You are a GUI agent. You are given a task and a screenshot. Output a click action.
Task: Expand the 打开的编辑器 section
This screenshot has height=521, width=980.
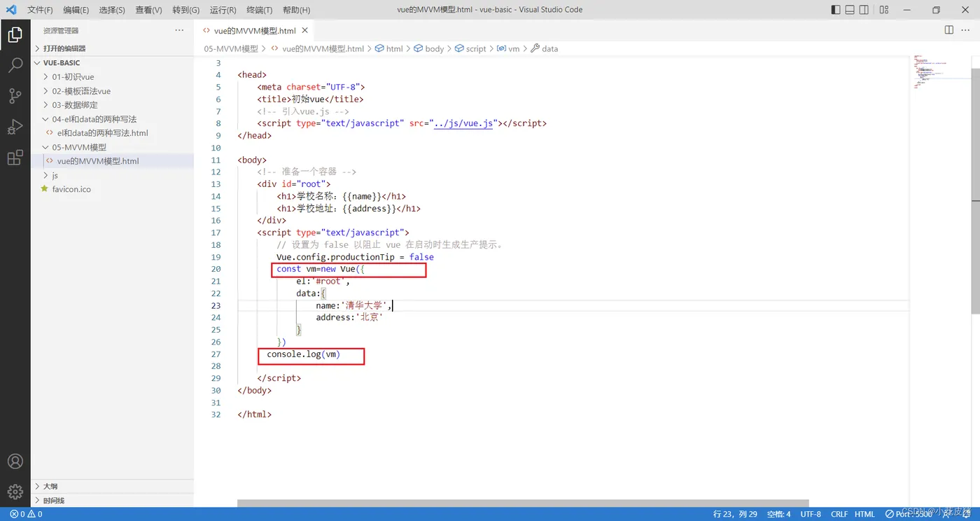pyautogui.click(x=112, y=48)
